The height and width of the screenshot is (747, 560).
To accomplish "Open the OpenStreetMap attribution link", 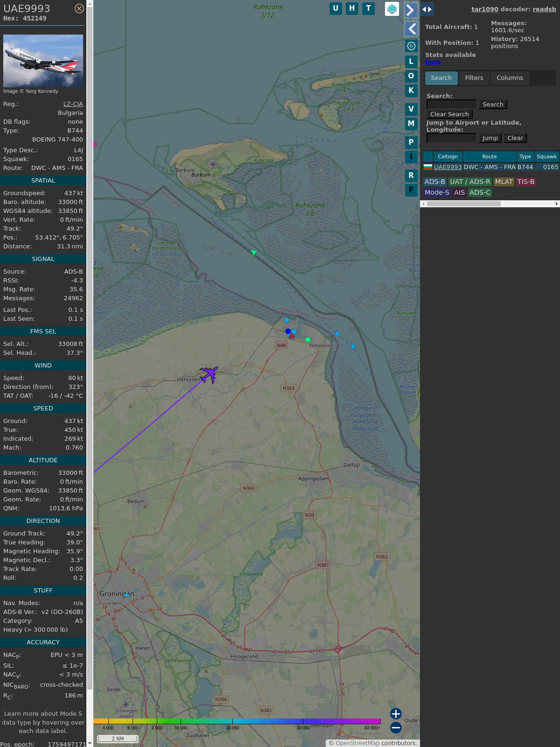I will (357, 743).
